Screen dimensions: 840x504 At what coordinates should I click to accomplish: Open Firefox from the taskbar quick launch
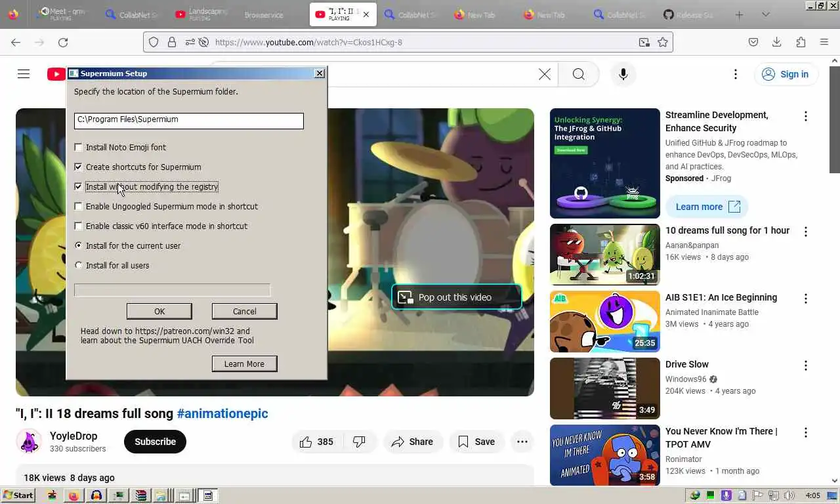pos(73,495)
